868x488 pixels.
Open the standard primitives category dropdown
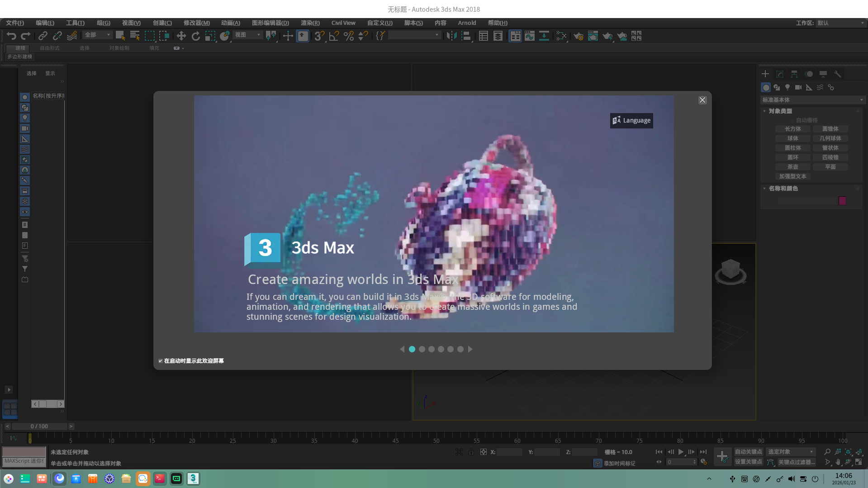tap(812, 100)
